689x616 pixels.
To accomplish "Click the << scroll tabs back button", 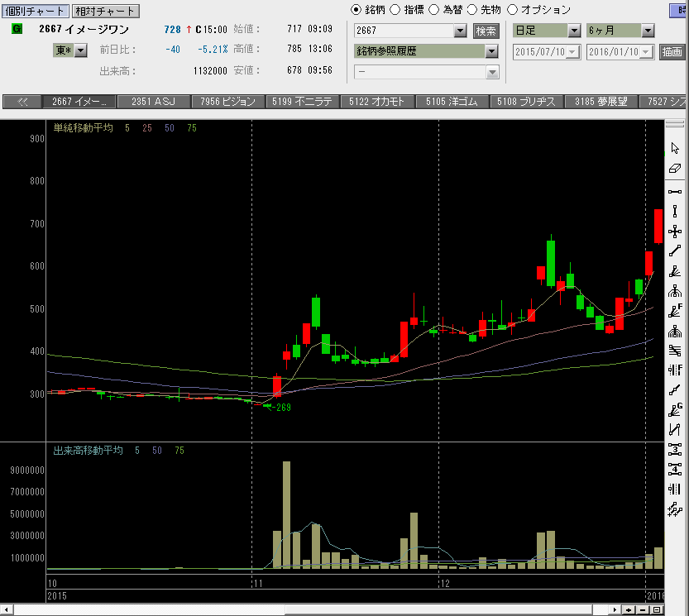I will (22, 102).
